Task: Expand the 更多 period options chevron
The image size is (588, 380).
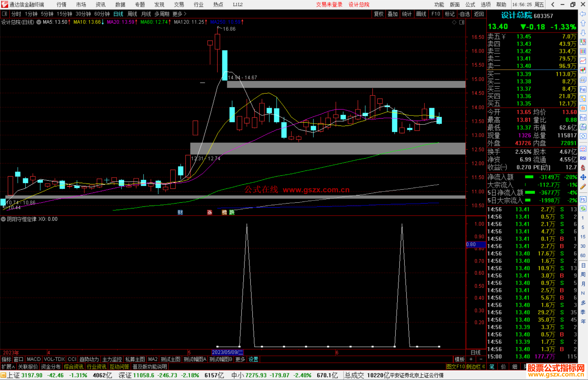Action: (185, 14)
